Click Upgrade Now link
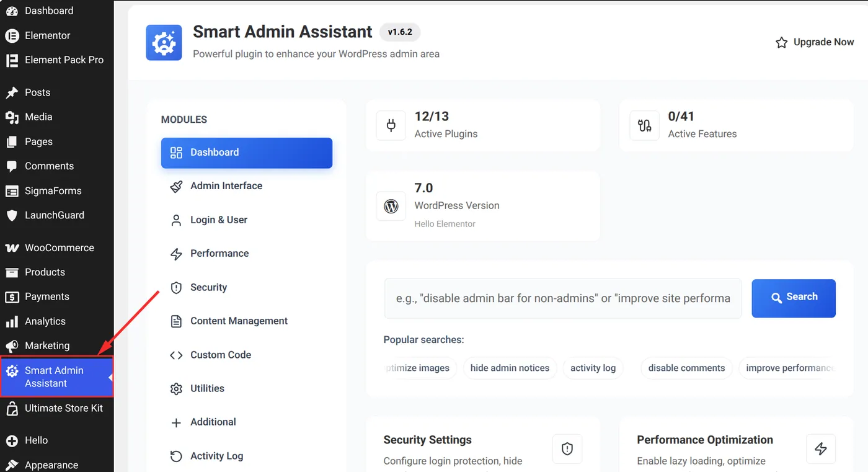 pos(815,42)
